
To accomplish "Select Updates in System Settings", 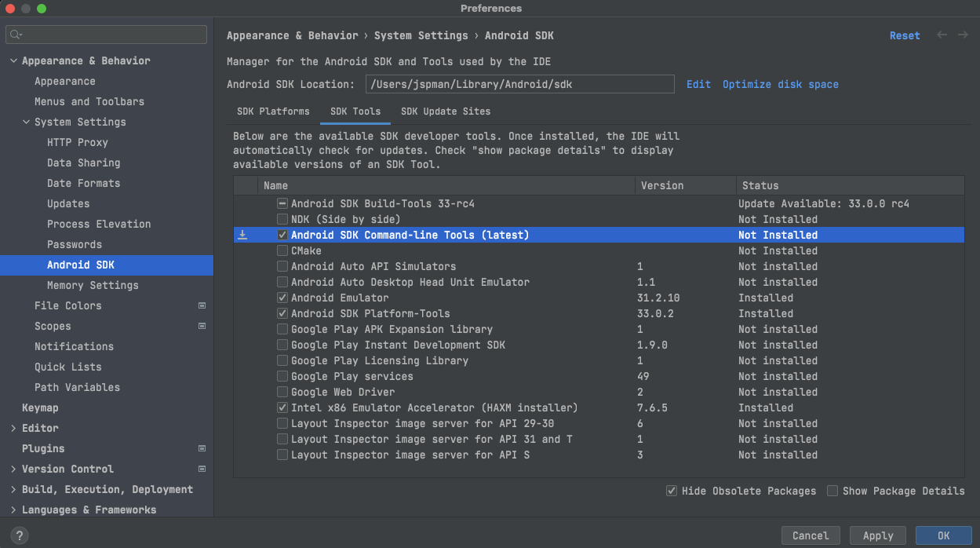I will coord(68,203).
